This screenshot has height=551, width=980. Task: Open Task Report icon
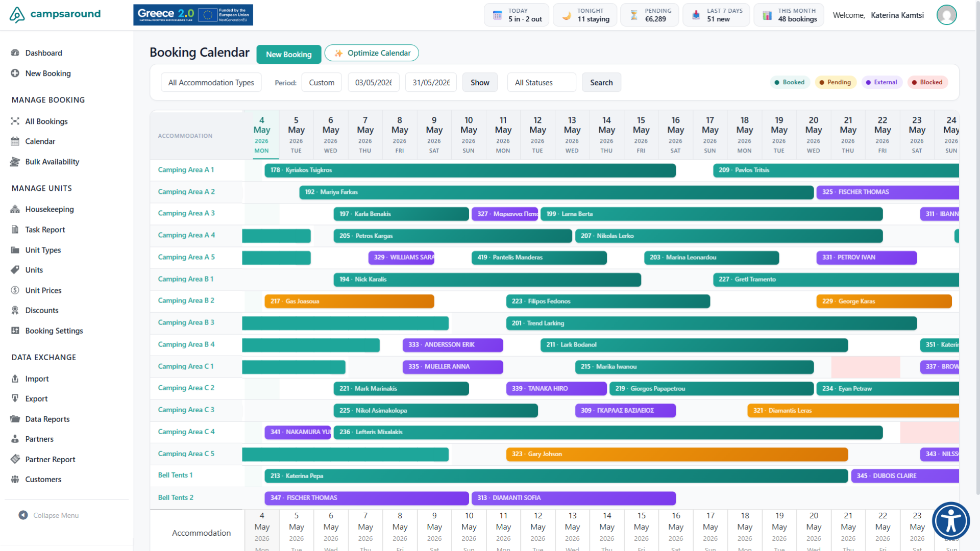(15, 230)
